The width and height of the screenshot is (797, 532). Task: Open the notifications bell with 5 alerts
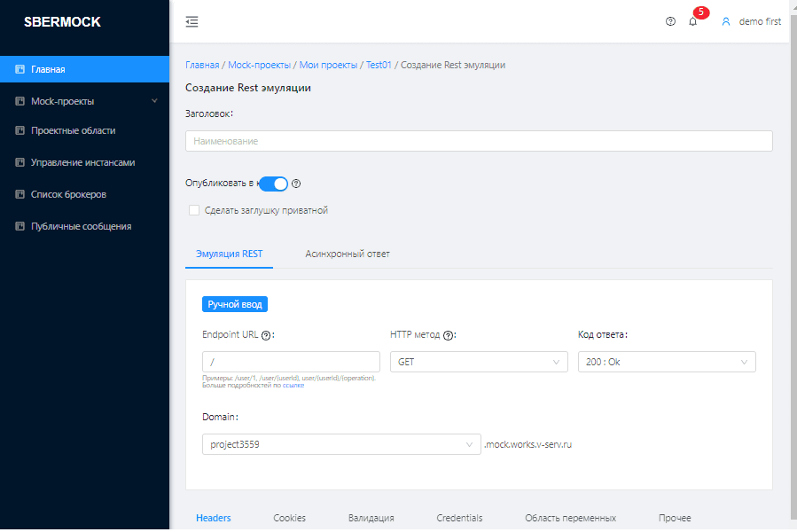tap(693, 21)
